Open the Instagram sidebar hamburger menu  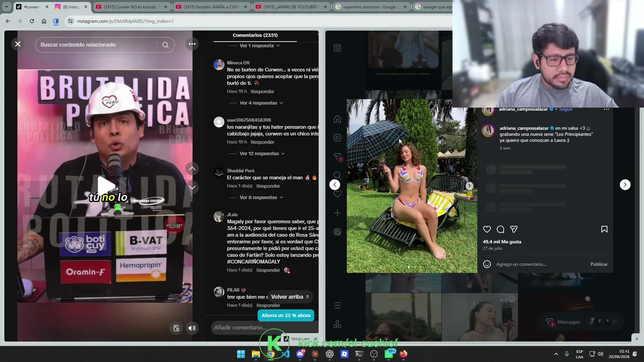337,306
